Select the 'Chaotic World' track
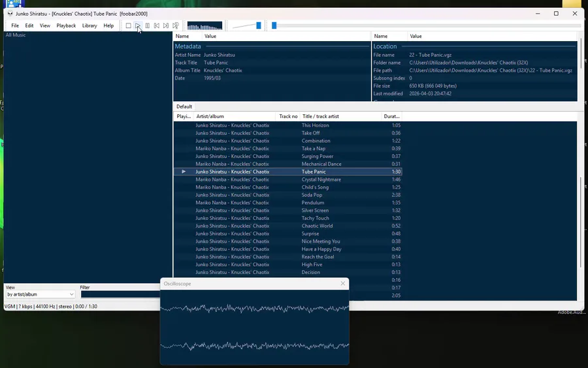Image resolution: width=588 pixels, height=368 pixels. pos(288,226)
